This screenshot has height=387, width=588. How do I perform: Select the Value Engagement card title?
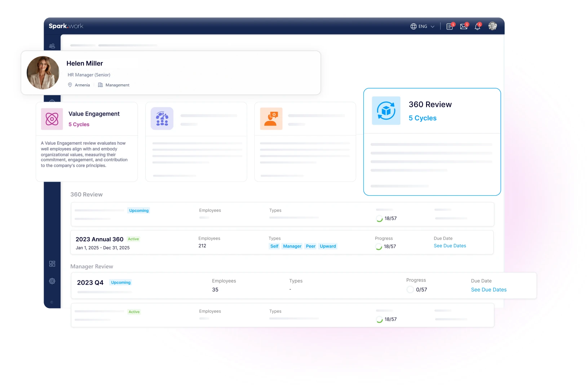coord(94,114)
